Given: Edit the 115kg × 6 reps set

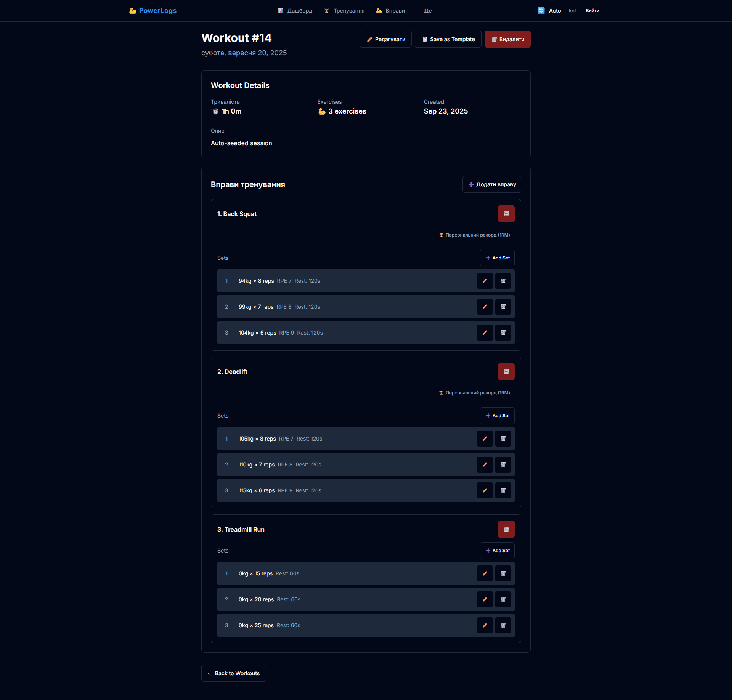Looking at the screenshot, I should [x=485, y=490].
